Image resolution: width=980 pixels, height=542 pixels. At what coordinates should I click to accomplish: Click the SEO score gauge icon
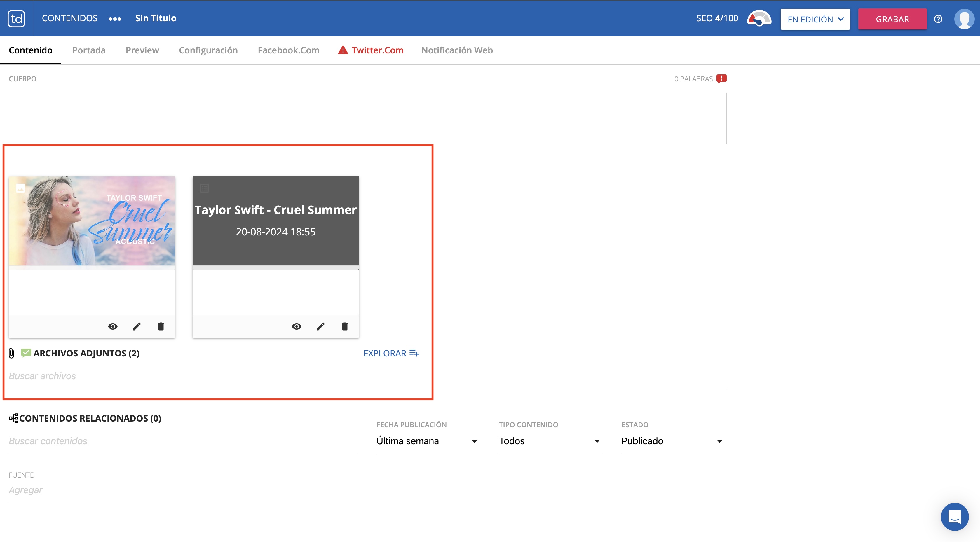coord(759,18)
